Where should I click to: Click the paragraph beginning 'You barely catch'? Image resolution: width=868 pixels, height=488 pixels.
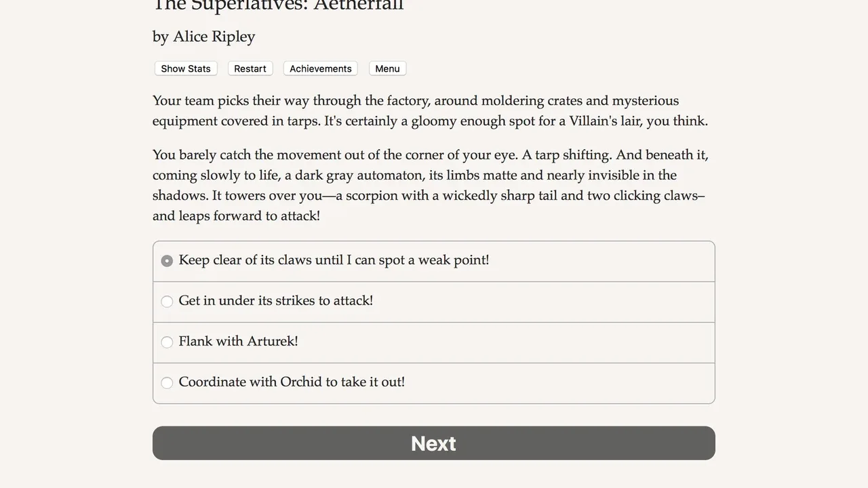point(430,186)
